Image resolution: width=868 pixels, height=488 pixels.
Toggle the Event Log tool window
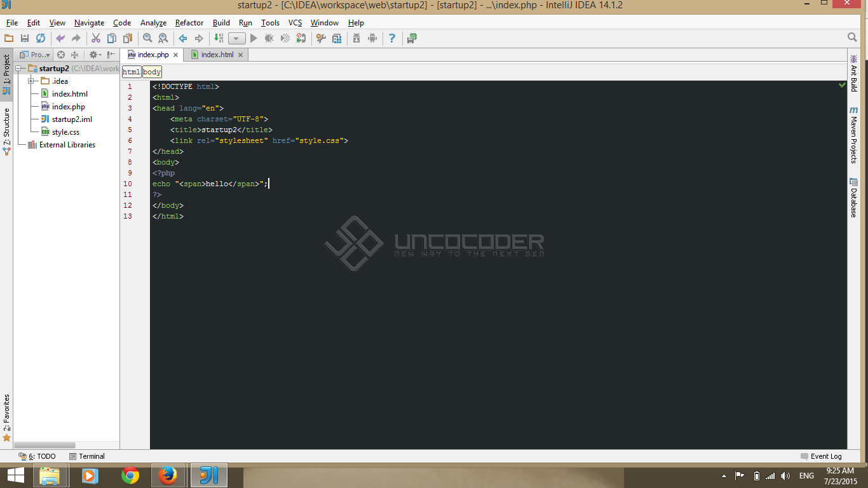(x=821, y=456)
